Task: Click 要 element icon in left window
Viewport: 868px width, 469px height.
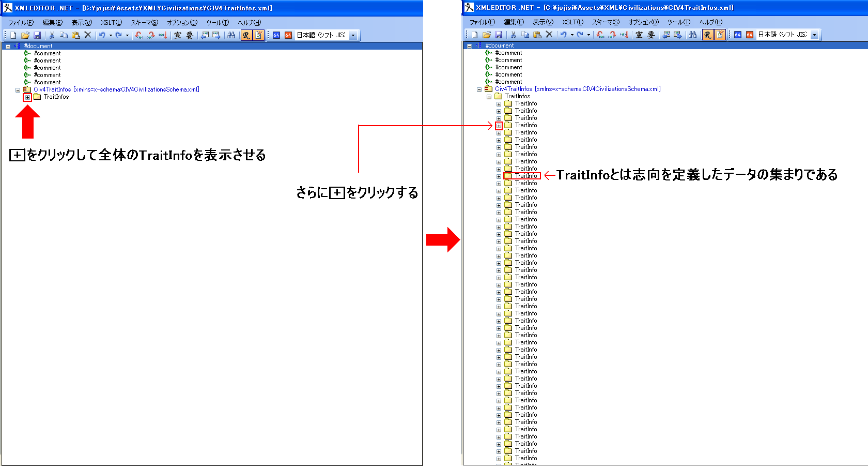Action: (190, 35)
